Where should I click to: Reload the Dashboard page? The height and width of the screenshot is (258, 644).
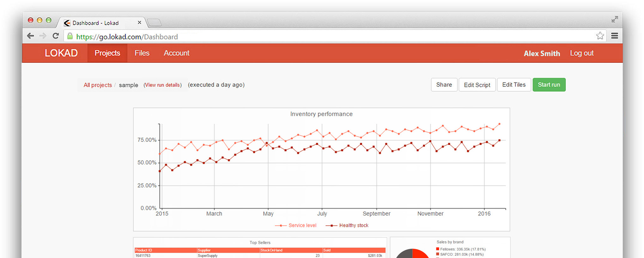pos(56,36)
